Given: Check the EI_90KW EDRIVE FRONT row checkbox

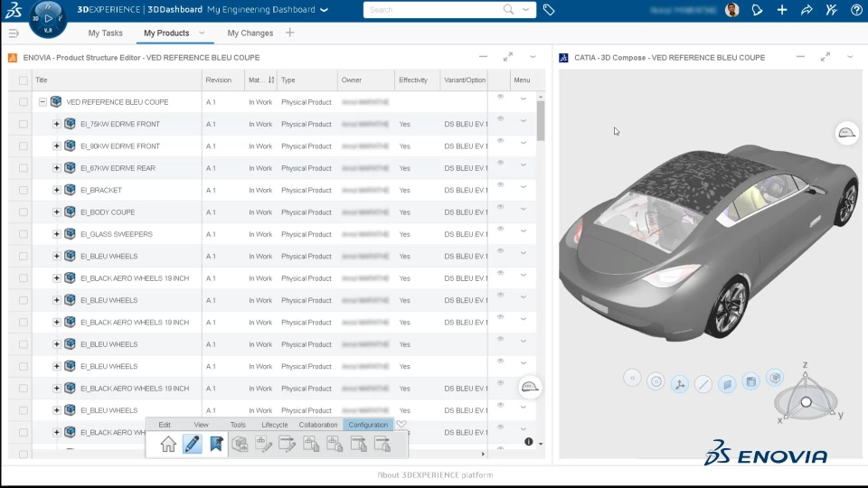Looking at the screenshot, I should [x=24, y=146].
